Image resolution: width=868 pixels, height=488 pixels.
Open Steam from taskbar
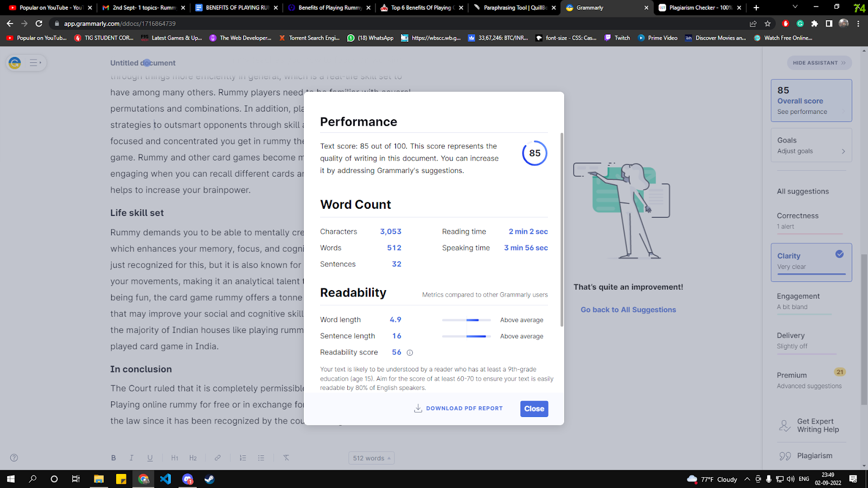point(209,479)
